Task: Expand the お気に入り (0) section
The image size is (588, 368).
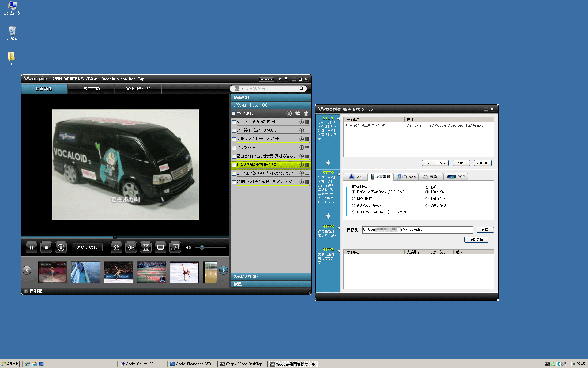Action: pyautogui.click(x=271, y=277)
